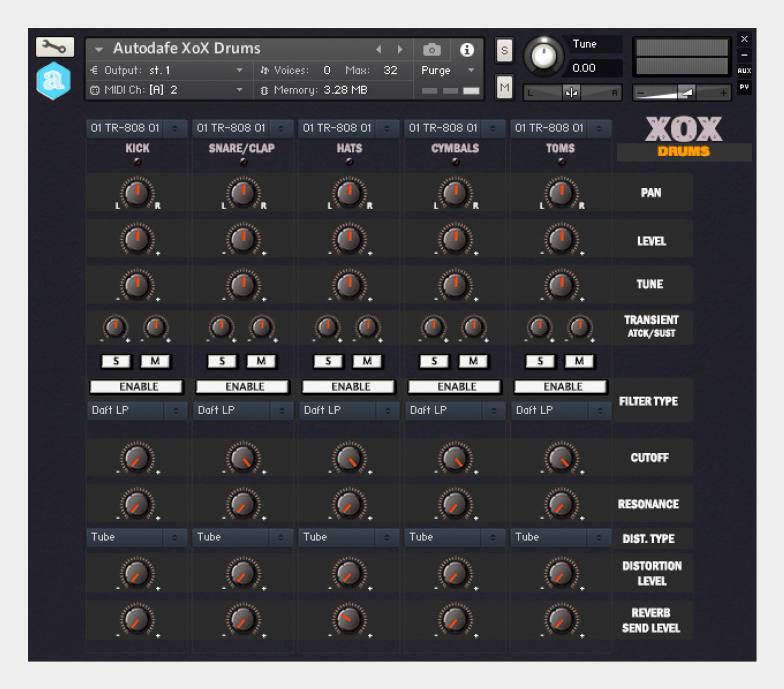Adjust the master volume slider
The image size is (784, 689).
[x=686, y=92]
